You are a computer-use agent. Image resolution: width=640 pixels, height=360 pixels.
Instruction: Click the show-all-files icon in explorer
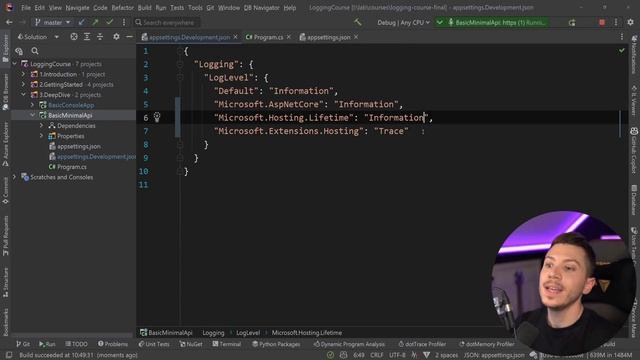[19, 51]
